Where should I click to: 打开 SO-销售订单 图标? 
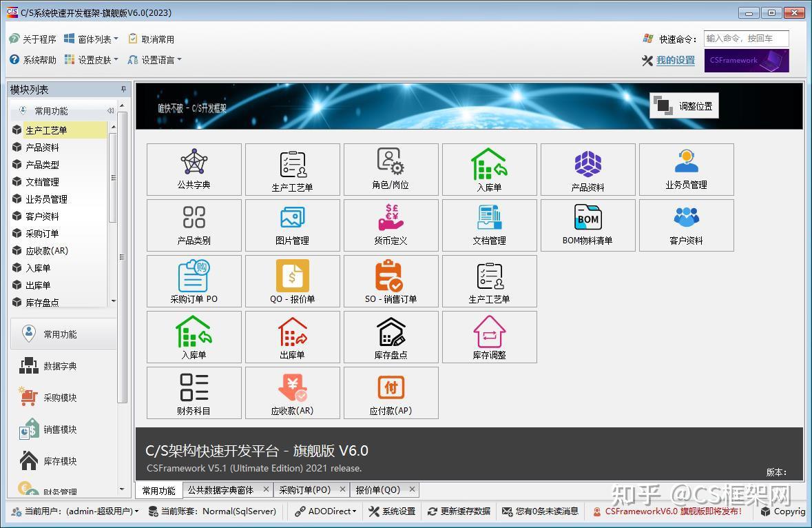click(391, 281)
